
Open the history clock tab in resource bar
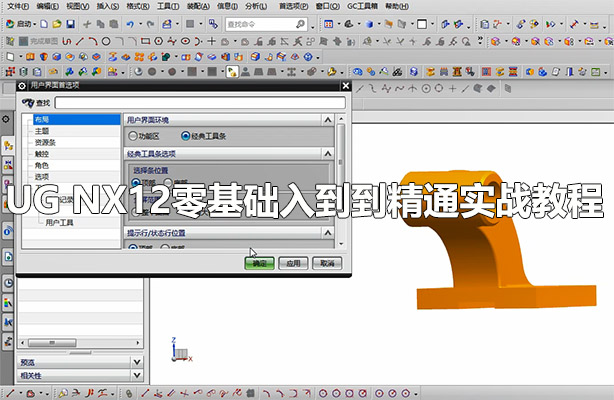coord(8,283)
